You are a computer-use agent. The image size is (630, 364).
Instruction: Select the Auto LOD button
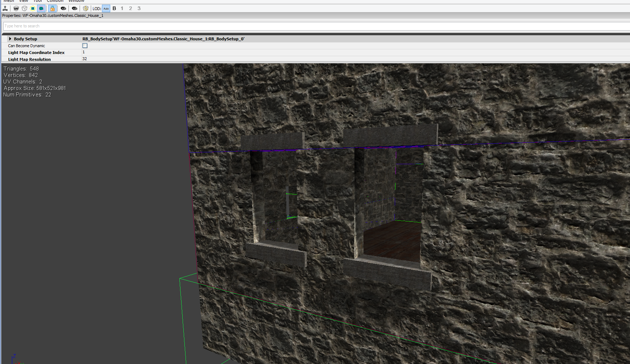[x=106, y=8]
